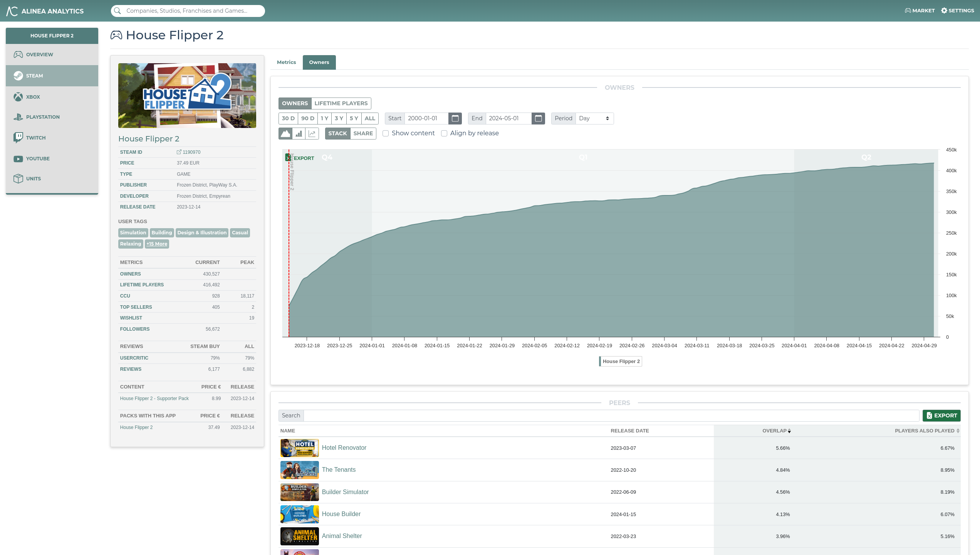This screenshot has height=555, width=980.
Task: Select the Stack display mode
Action: click(337, 133)
